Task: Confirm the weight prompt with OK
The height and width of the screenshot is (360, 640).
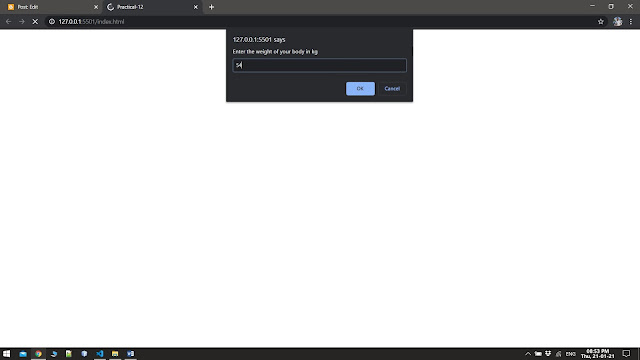Action: (x=360, y=89)
